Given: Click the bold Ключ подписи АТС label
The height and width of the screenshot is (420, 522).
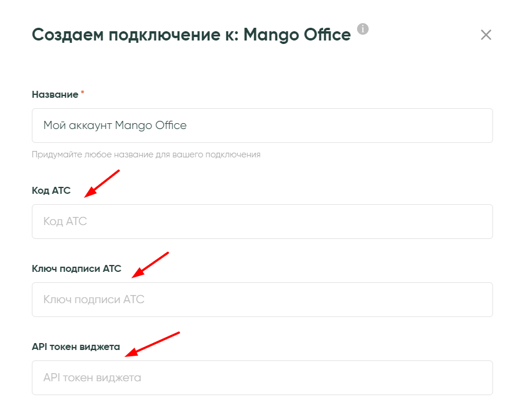Looking at the screenshot, I should [x=76, y=268].
